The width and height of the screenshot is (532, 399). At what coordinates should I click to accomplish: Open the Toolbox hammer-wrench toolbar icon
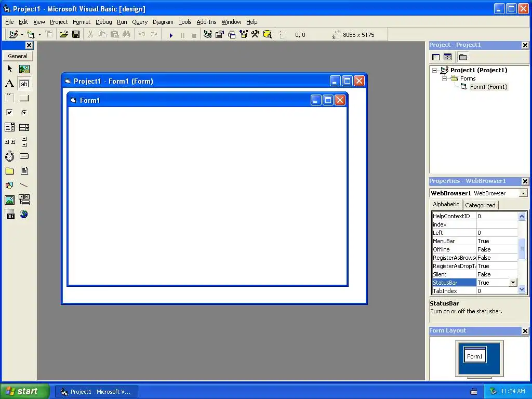point(255,35)
